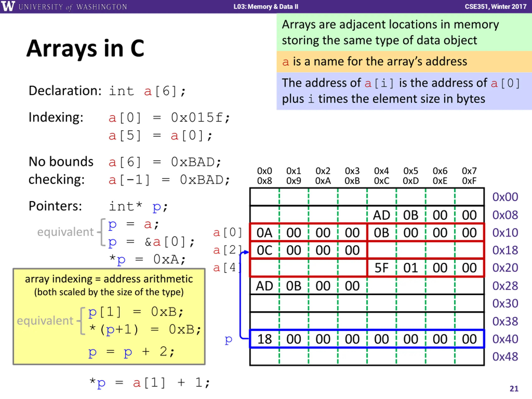Screen dimensions: 532x399
Task: Click the line '*(p+1) = 0xB;'
Action: click(x=145, y=330)
